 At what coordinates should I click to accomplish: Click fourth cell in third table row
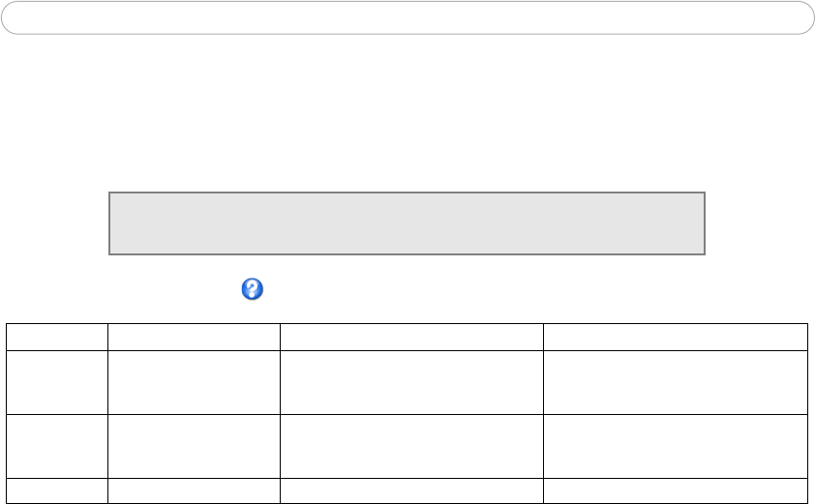[x=675, y=446]
